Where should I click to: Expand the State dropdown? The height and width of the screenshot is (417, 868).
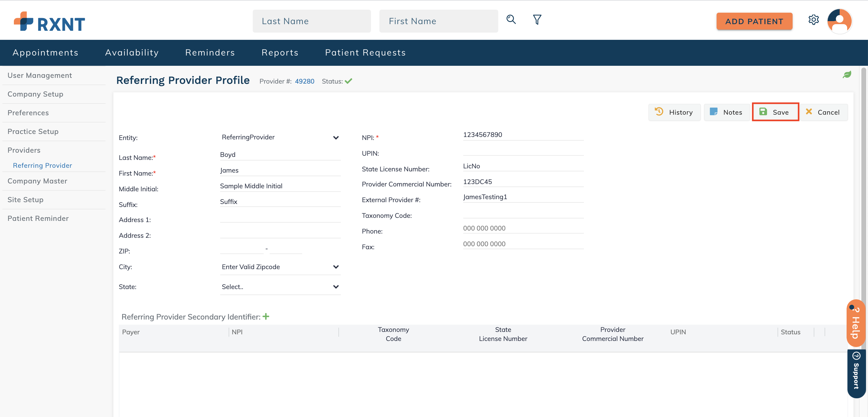pyautogui.click(x=280, y=287)
